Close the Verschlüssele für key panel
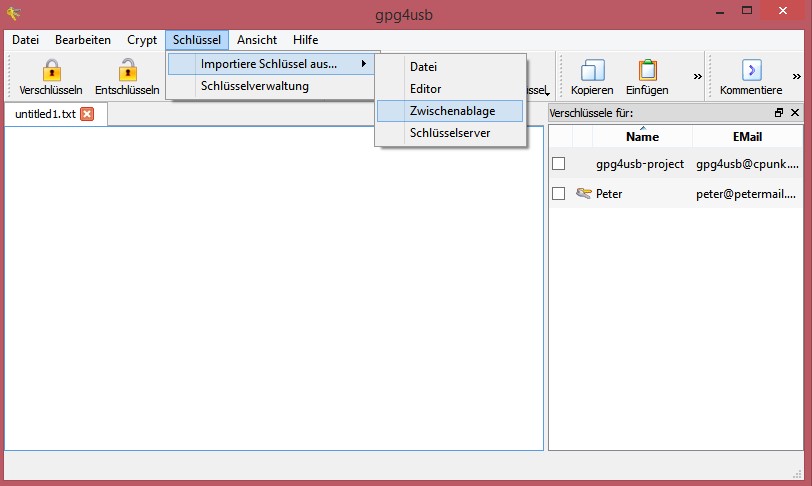This screenshot has height=486, width=812. [795, 113]
